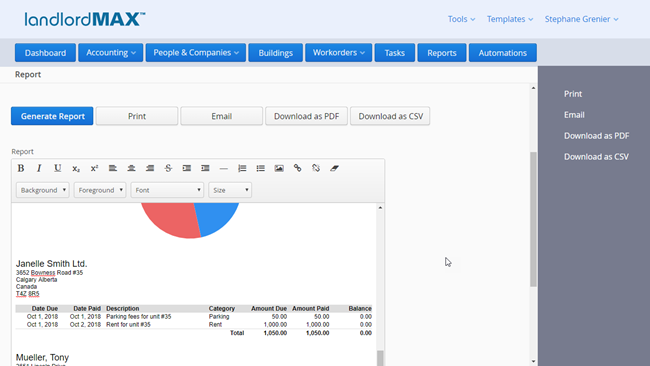Click the Generate Report button
The height and width of the screenshot is (366, 650).
click(52, 116)
